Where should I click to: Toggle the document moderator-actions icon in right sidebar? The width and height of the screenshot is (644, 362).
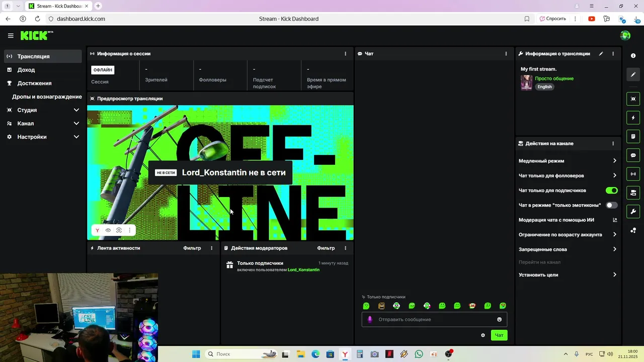coord(633,136)
